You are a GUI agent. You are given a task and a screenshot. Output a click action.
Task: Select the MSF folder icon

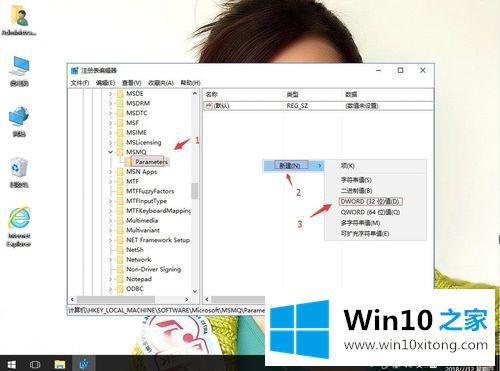tap(120, 123)
